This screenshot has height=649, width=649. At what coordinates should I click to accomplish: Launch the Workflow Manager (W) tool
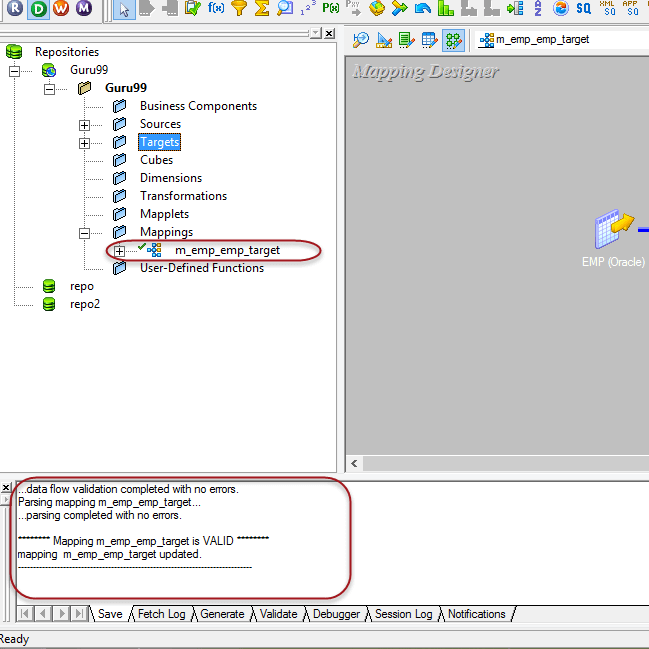(60, 9)
